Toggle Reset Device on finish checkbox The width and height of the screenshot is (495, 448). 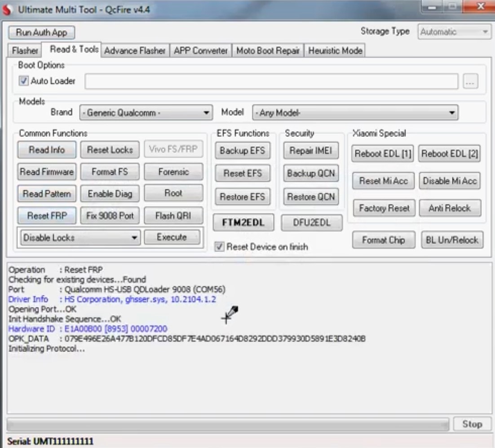pos(219,246)
